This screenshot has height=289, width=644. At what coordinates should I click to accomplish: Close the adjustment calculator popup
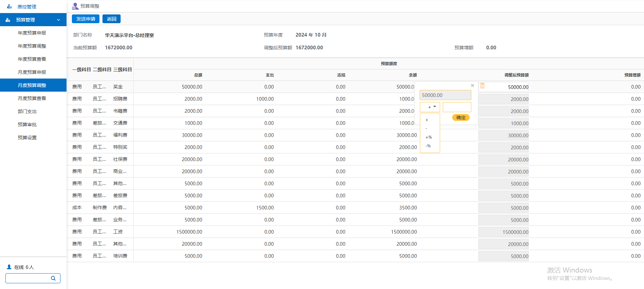[x=472, y=86]
